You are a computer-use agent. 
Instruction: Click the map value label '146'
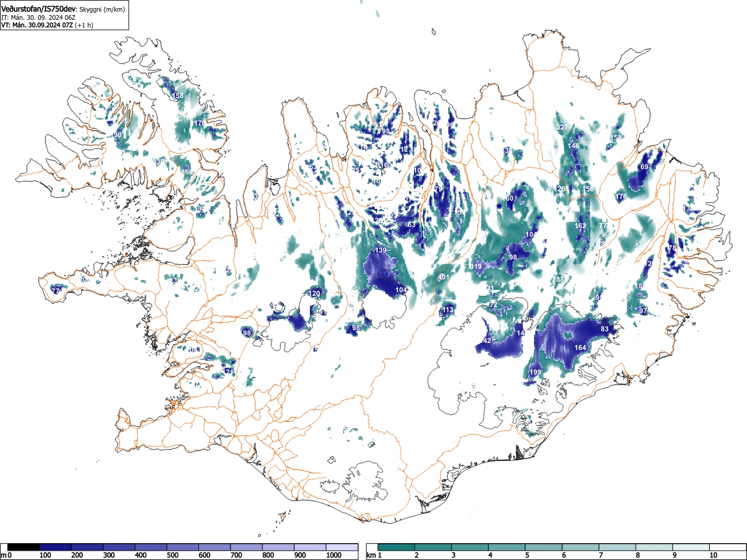point(574,146)
